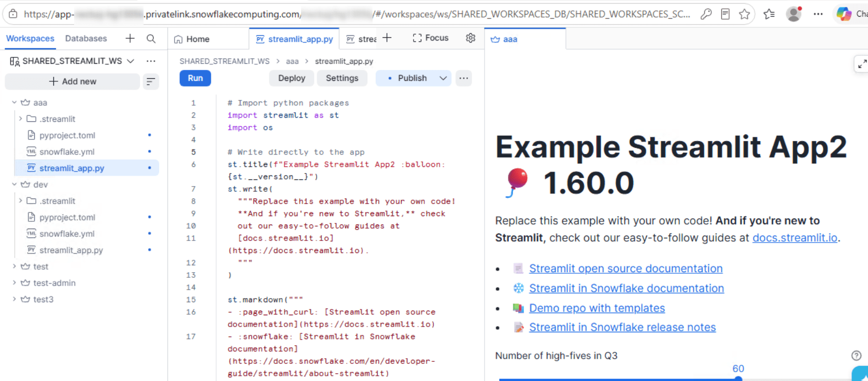Click the 'st.markdown(' code line
Image resolution: width=868 pixels, height=381 pixels.
[x=265, y=300]
